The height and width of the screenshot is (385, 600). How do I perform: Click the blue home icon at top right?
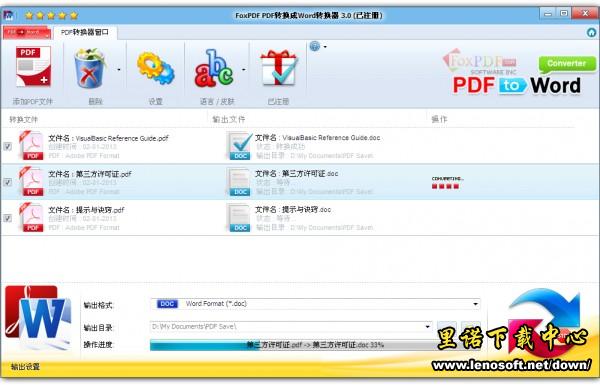(x=592, y=33)
